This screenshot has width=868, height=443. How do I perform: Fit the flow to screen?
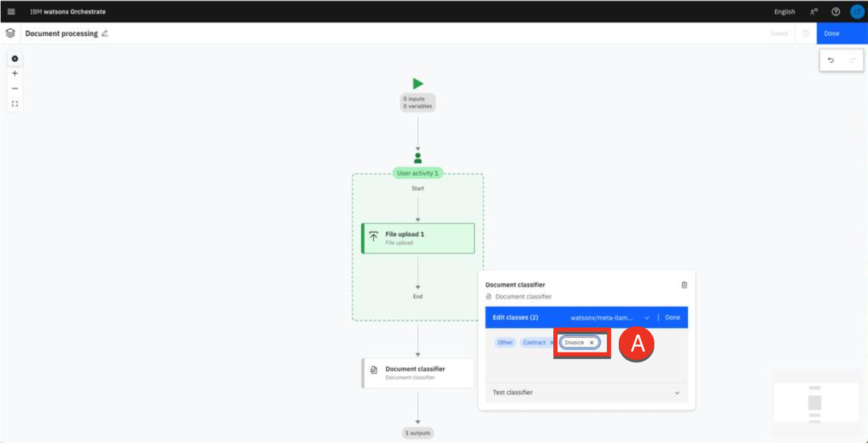[15, 104]
